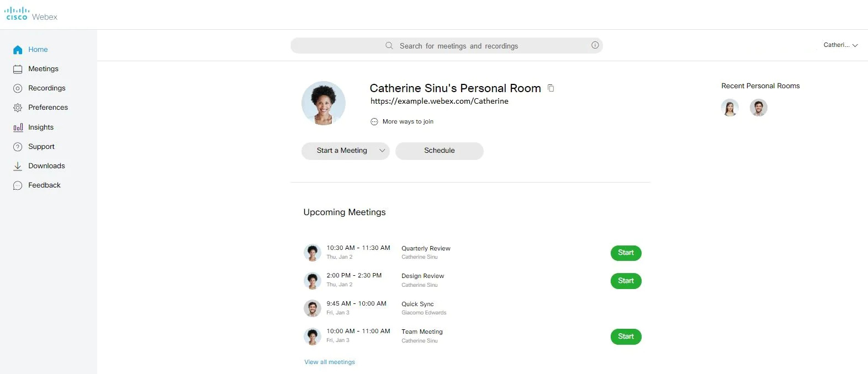This screenshot has height=374, width=868.
Task: Open Meetings calendar icon in sidebar
Action: point(18,69)
